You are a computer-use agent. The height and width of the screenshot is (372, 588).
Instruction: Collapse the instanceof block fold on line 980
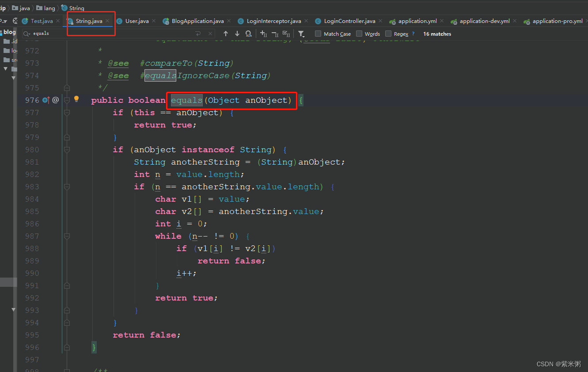(67, 150)
